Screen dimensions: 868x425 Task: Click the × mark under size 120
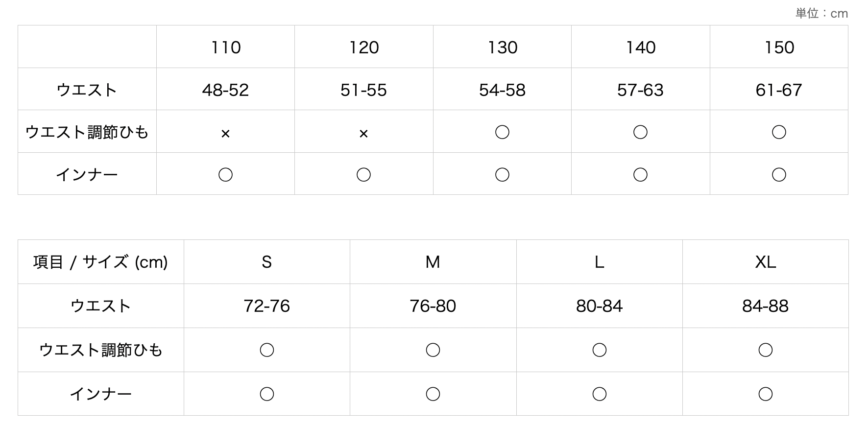363,133
